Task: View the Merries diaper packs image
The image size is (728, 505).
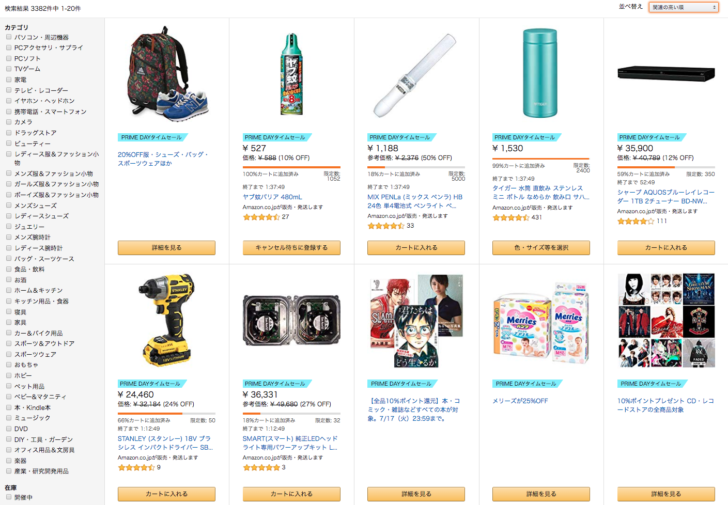Action: [x=541, y=322]
